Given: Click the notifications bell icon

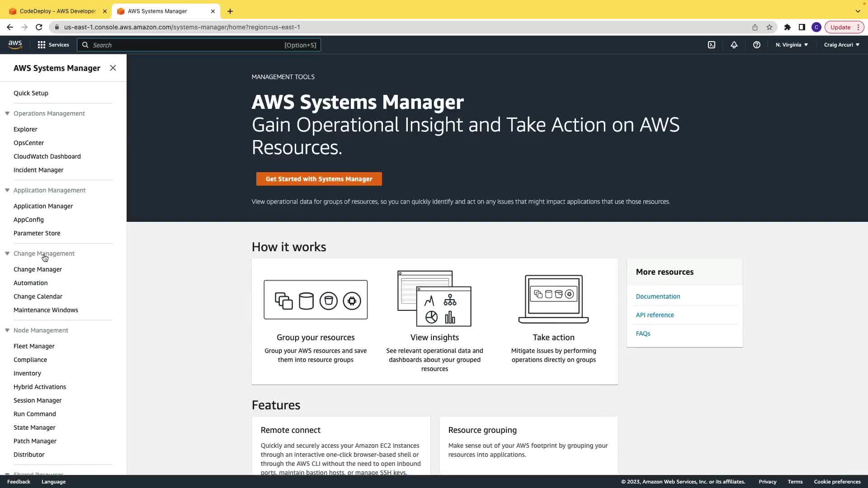Looking at the screenshot, I should click(734, 45).
